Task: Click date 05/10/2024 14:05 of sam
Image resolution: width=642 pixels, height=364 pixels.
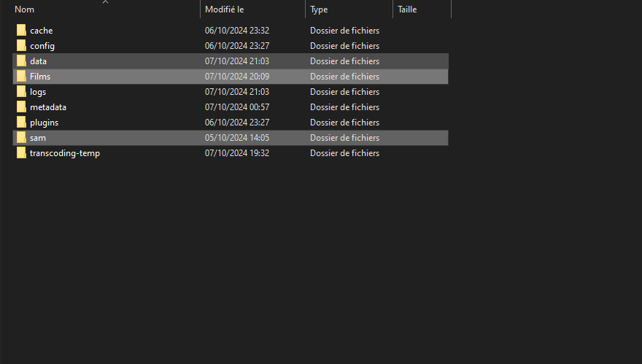Action: click(x=237, y=138)
